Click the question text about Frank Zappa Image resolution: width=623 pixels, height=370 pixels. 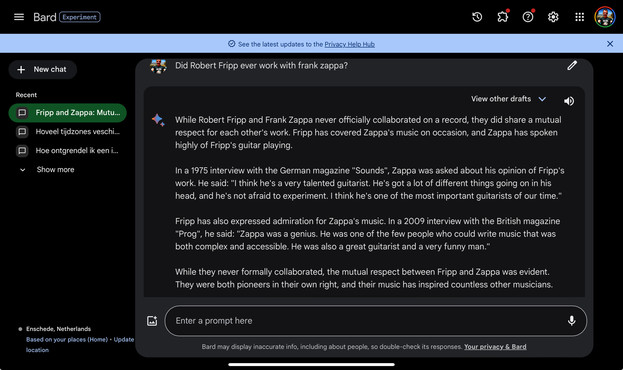[x=261, y=66]
